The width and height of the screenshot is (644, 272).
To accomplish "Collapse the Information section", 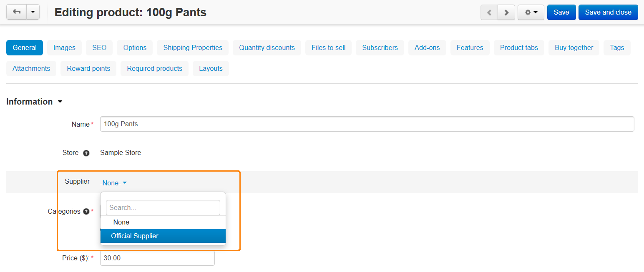I will tap(34, 102).
